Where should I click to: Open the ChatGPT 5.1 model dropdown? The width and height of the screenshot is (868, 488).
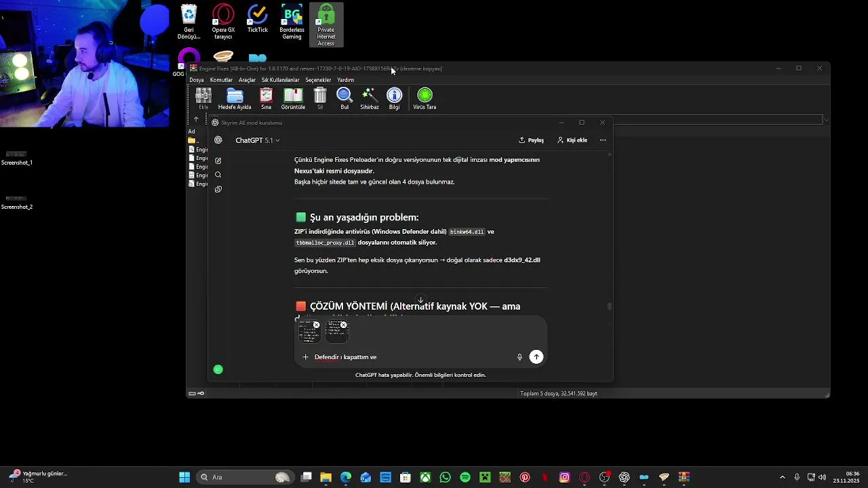(x=257, y=140)
